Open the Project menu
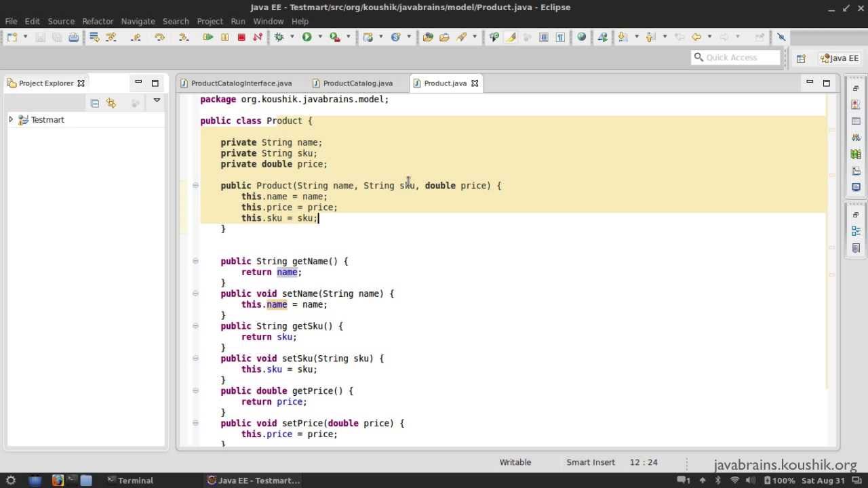Screen dimensions: 868x488 [x=210, y=21]
